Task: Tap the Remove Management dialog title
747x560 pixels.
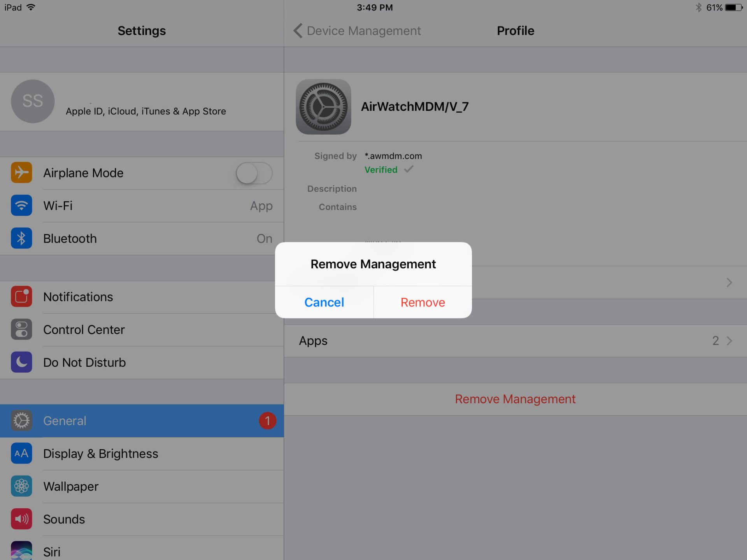Action: click(x=373, y=264)
